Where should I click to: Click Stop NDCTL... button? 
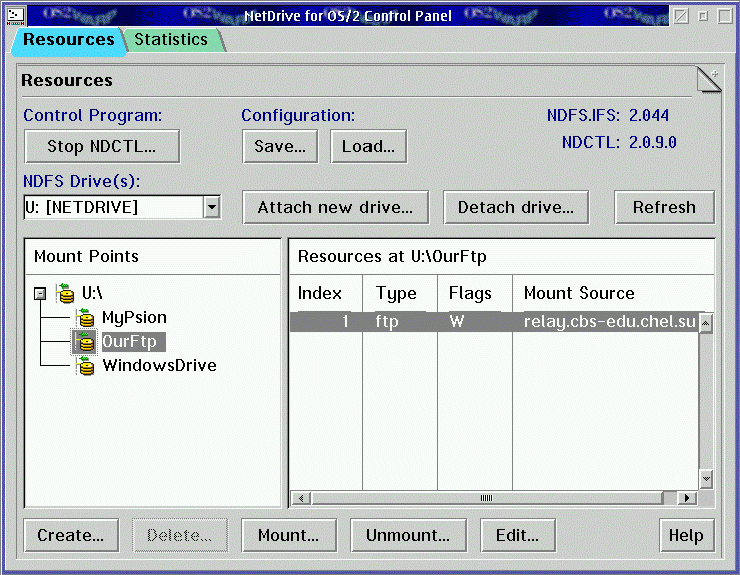pos(102,146)
